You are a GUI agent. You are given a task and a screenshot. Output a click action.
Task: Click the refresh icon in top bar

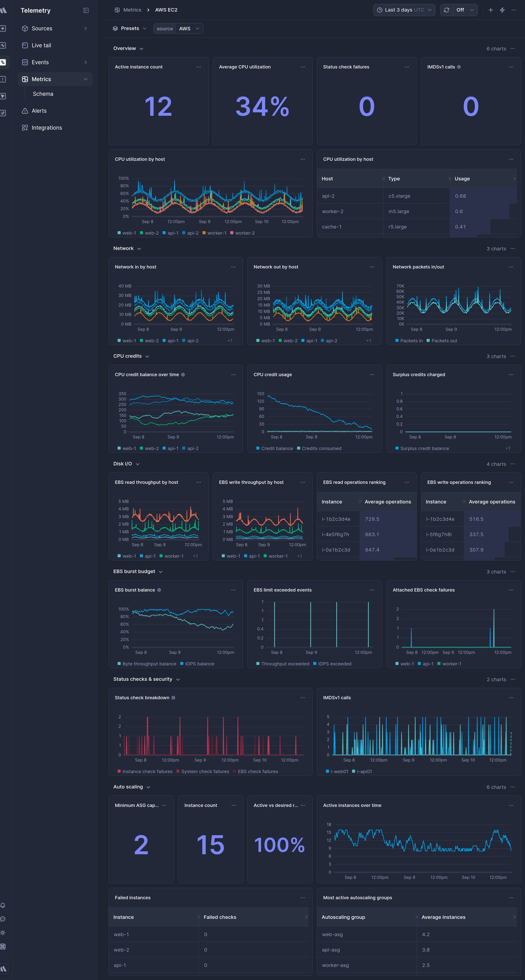pos(447,10)
